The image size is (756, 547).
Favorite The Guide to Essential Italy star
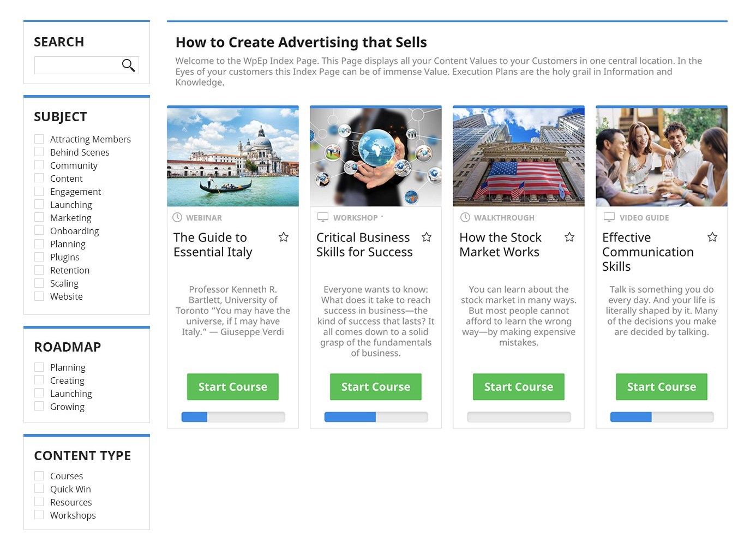click(x=284, y=237)
